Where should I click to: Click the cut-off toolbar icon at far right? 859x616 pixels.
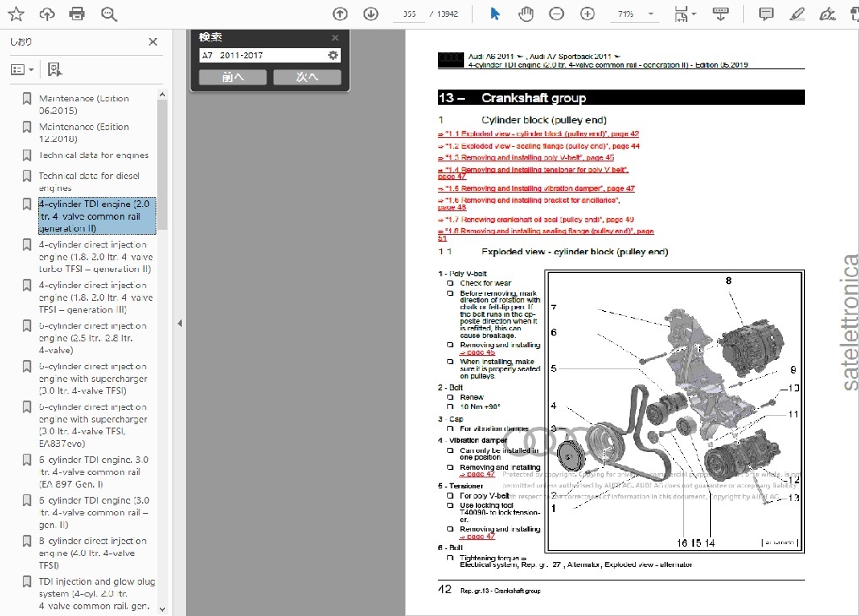point(854,14)
